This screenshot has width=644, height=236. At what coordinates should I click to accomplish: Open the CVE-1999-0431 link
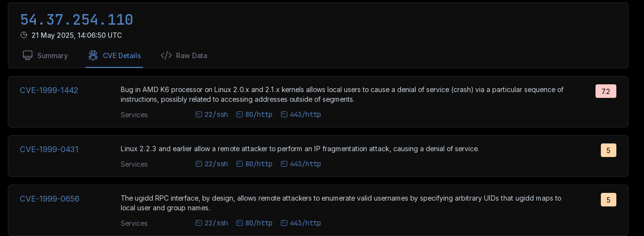[x=49, y=149]
